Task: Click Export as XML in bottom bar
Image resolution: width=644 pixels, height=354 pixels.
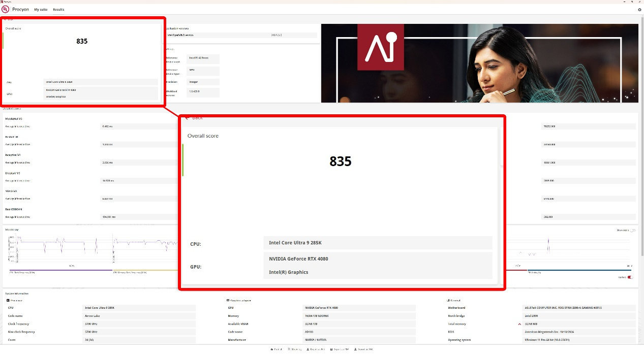Action: tap(363, 349)
